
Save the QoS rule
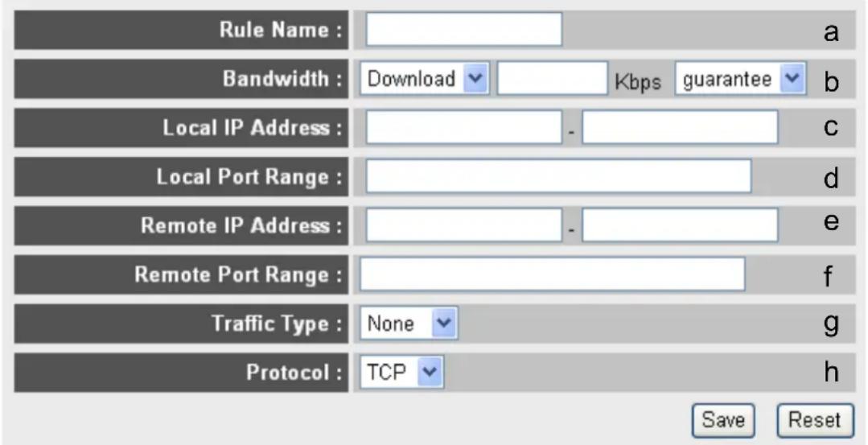tap(723, 420)
